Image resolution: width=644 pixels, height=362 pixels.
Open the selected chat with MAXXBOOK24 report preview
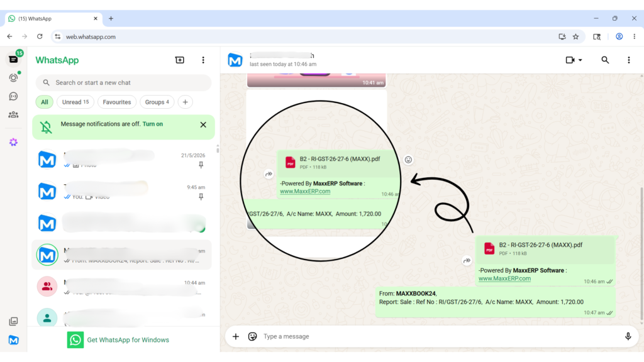coord(121,255)
